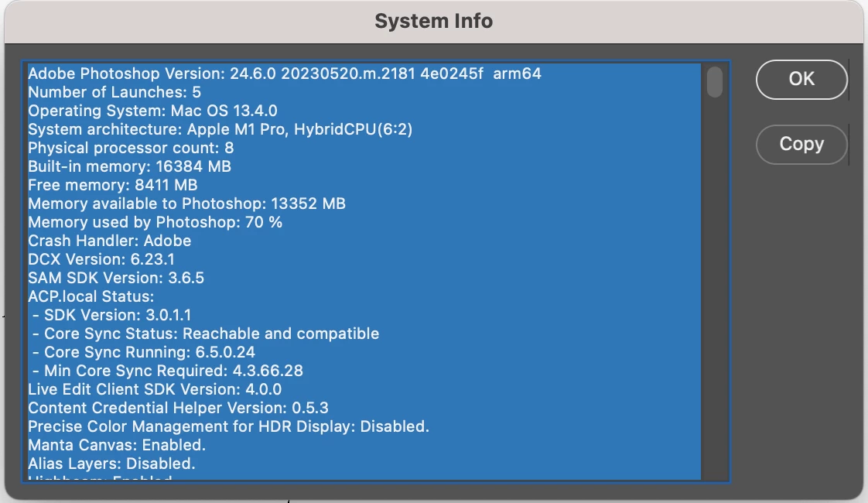Viewport: 868px width, 503px height.
Task: Click Core Sync Running: 6.5.0.24 line
Action: point(143,352)
